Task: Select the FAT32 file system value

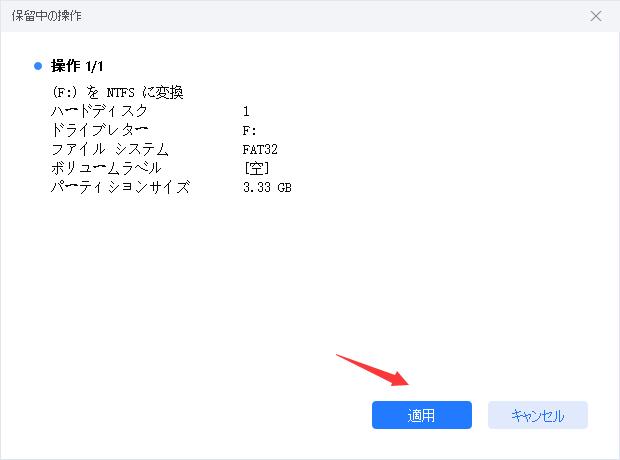Action: [260, 150]
